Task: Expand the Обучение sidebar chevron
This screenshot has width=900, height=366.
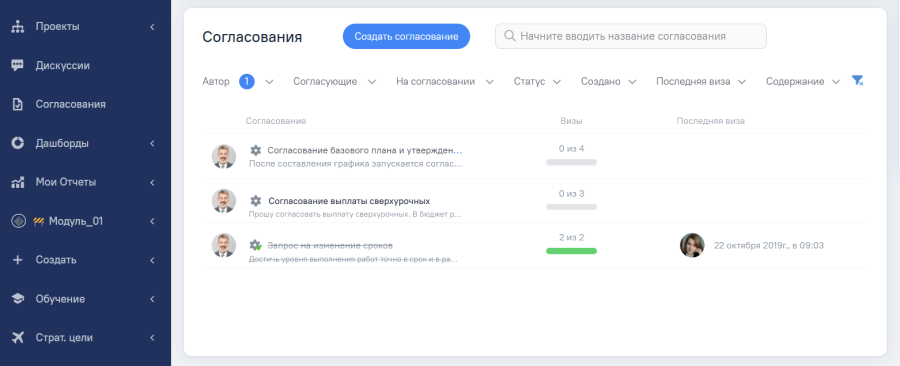Action: [152, 299]
